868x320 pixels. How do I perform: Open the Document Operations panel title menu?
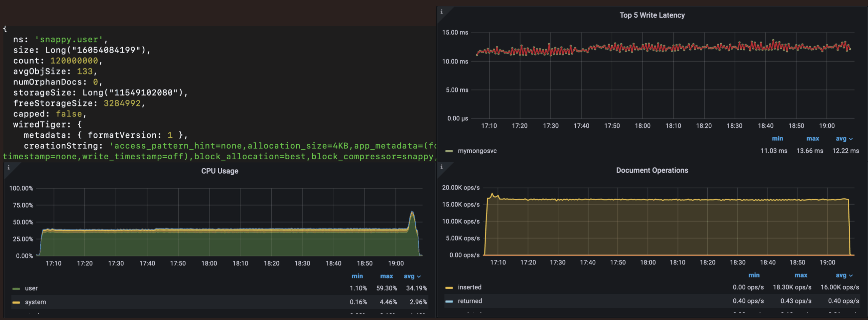pyautogui.click(x=652, y=171)
